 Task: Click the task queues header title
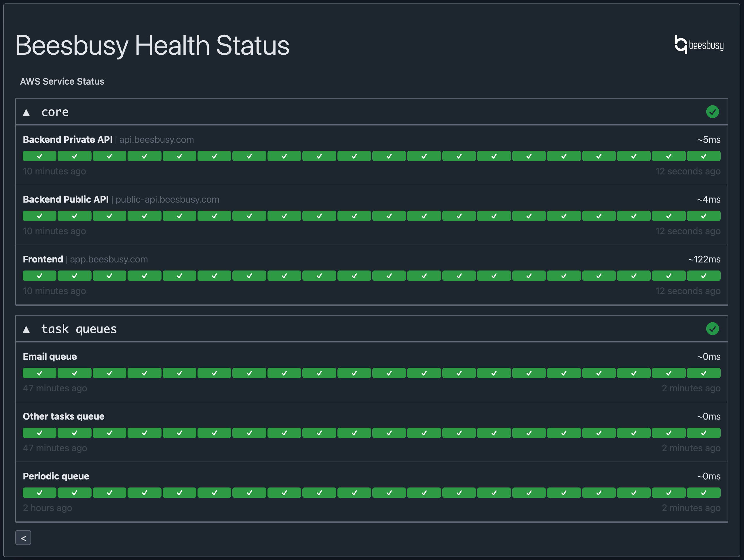[79, 329]
